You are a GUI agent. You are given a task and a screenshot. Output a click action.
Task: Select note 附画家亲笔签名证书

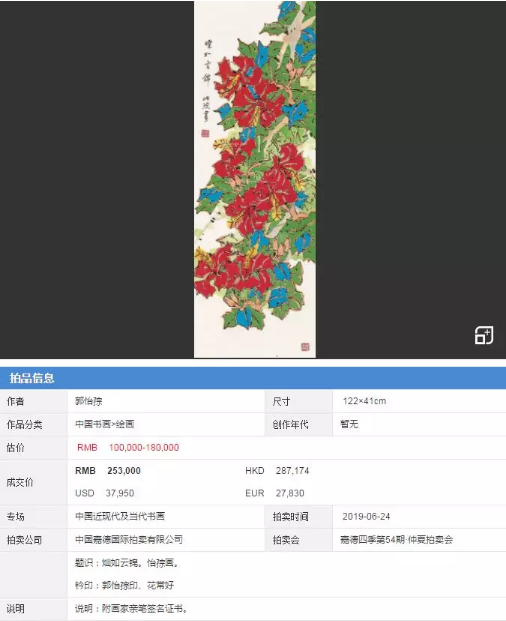(143, 608)
